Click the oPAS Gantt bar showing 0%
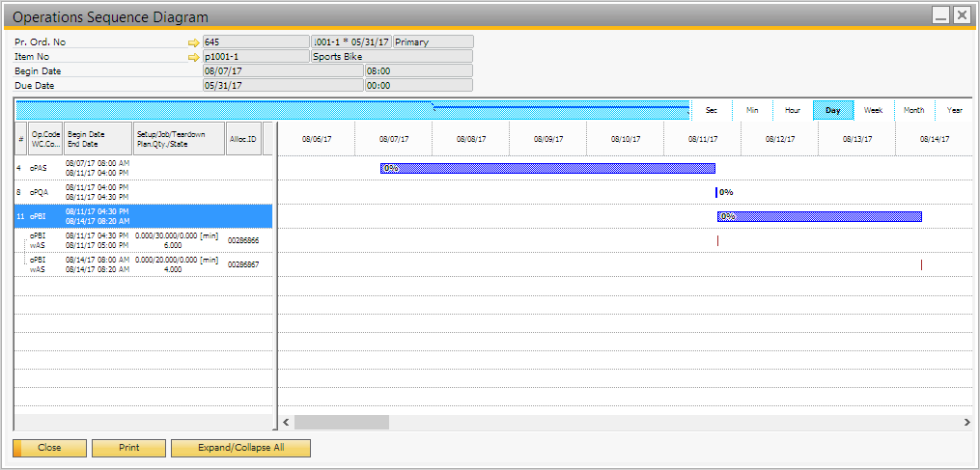The height and width of the screenshot is (470, 980). pos(547,168)
